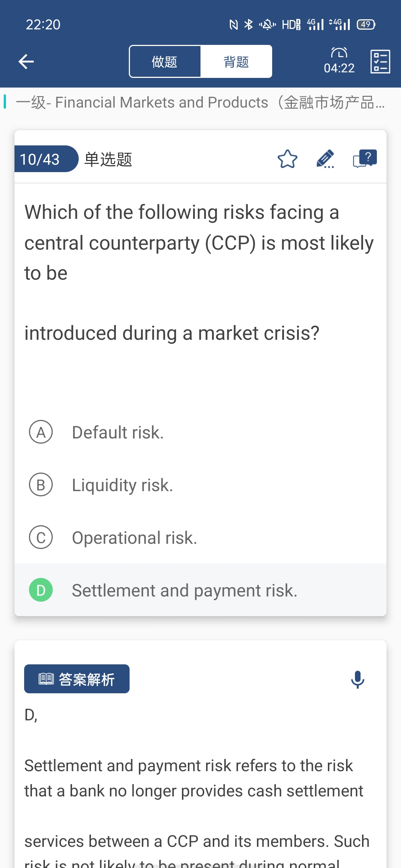Tap the back arrow icon

click(26, 62)
